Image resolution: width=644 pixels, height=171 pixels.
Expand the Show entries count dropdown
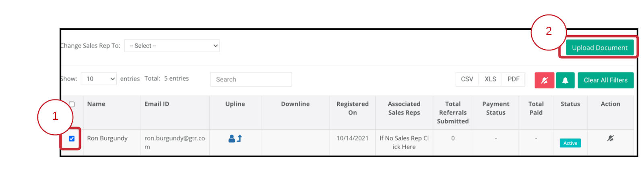click(x=99, y=79)
